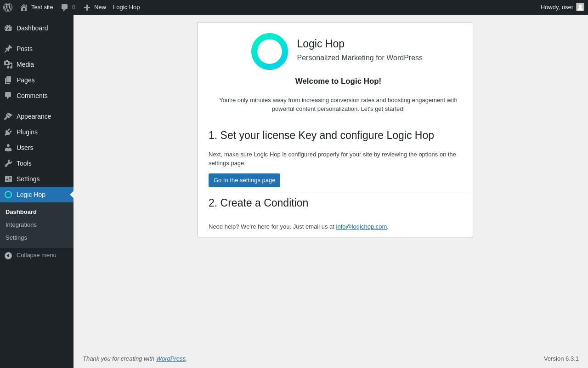Click the Logic Hop ring icon in sidebar

point(8,195)
